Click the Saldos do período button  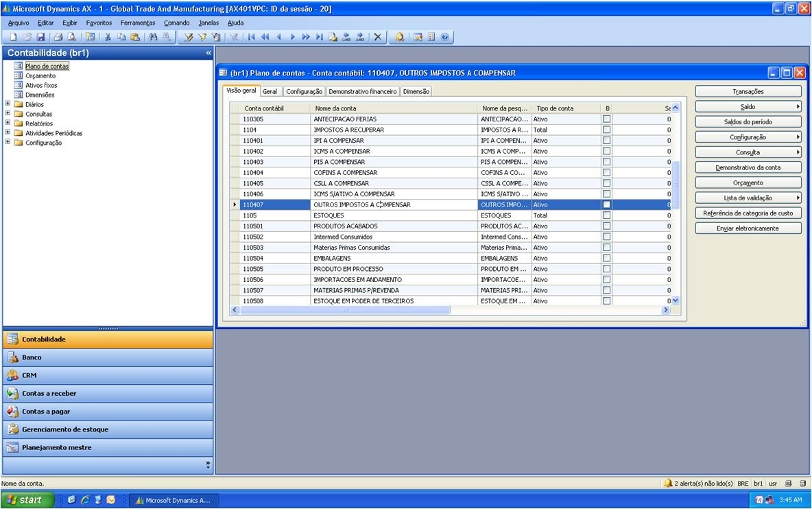click(748, 121)
